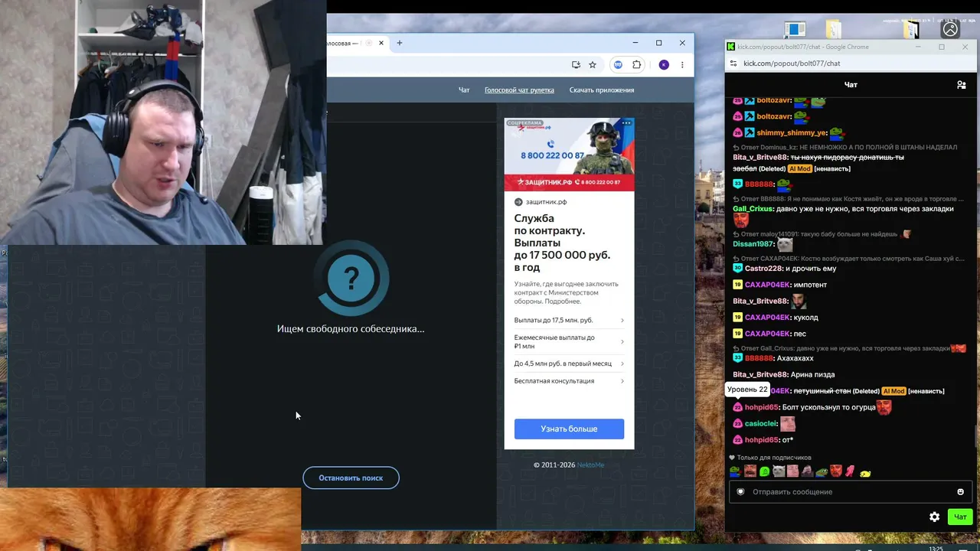Viewport: 980px width, 551px height.
Task: Click username casioclei in chat
Action: 761,423
